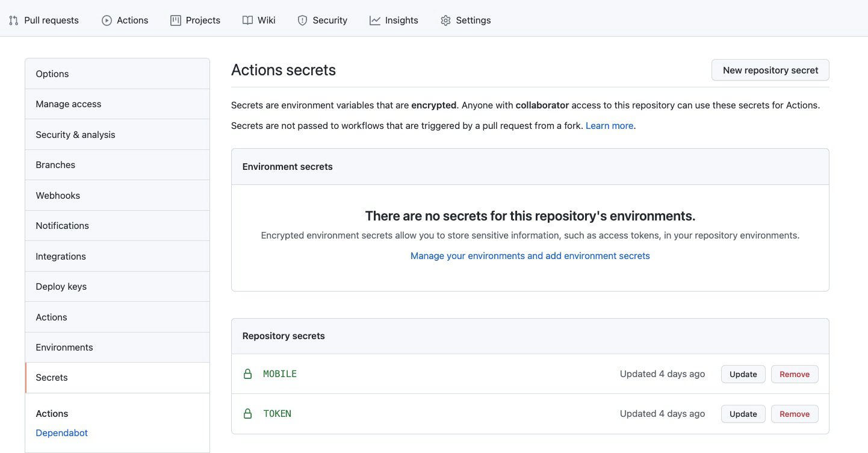The height and width of the screenshot is (453, 868).
Task: Open Dependabot secrets in sidebar
Action: [x=62, y=433]
